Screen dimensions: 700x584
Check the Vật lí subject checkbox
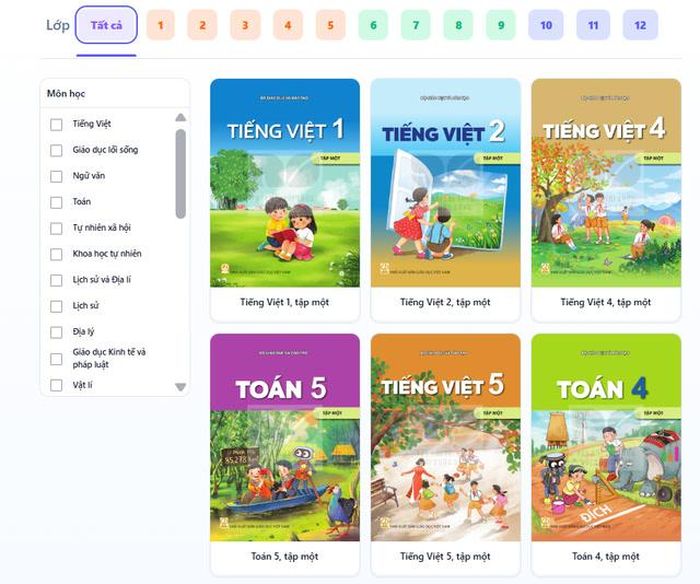tap(56, 385)
